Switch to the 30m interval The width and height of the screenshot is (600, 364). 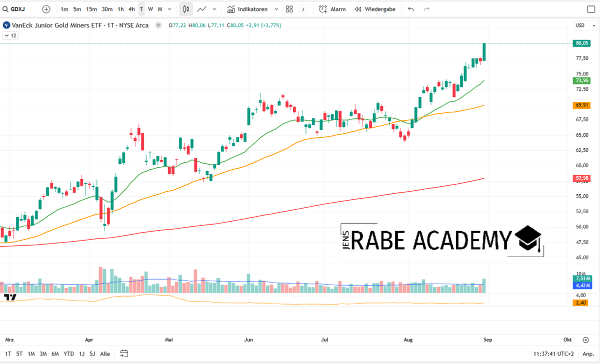pos(107,9)
